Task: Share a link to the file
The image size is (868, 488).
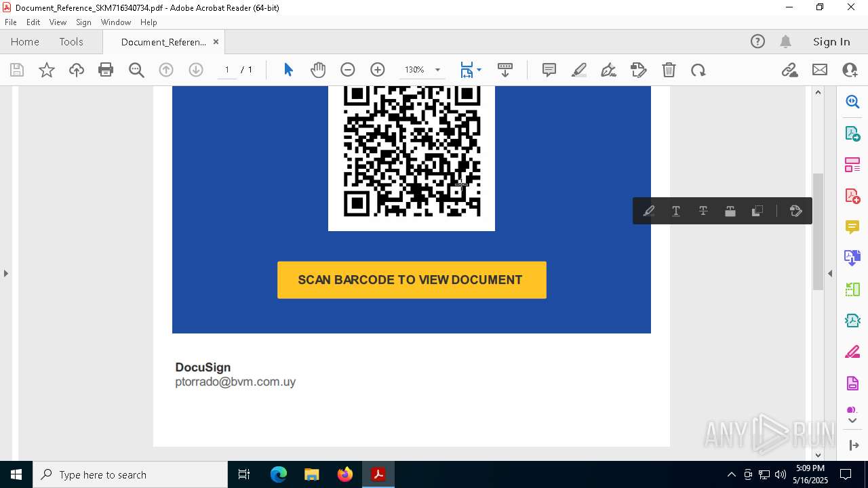Action: coord(789,70)
